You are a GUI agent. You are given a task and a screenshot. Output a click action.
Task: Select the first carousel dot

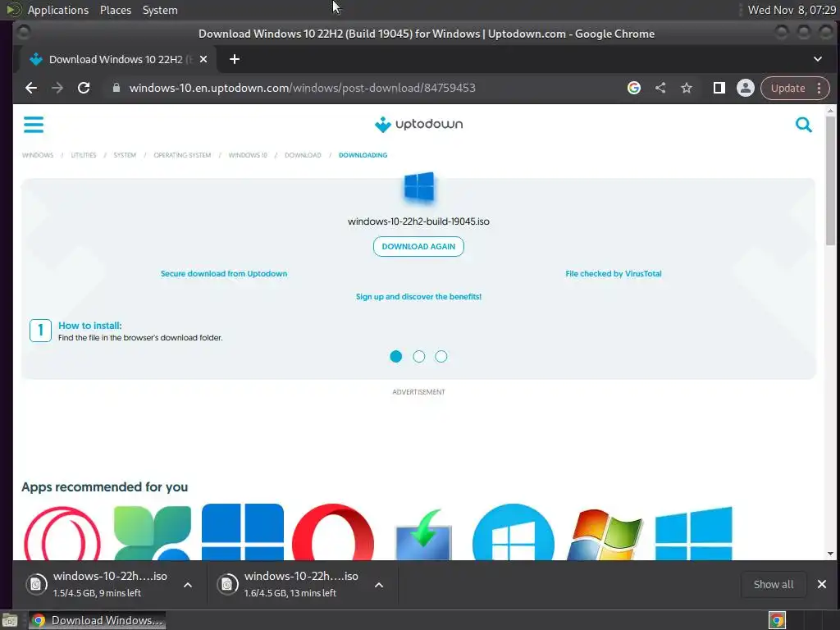coord(396,357)
